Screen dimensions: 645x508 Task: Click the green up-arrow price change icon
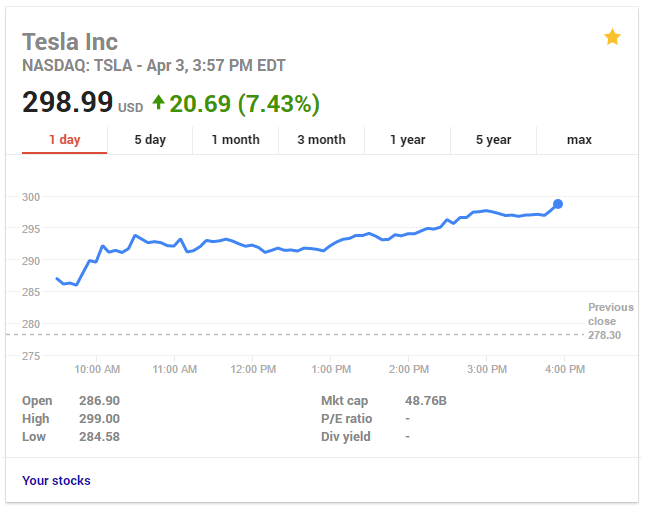tap(158, 102)
